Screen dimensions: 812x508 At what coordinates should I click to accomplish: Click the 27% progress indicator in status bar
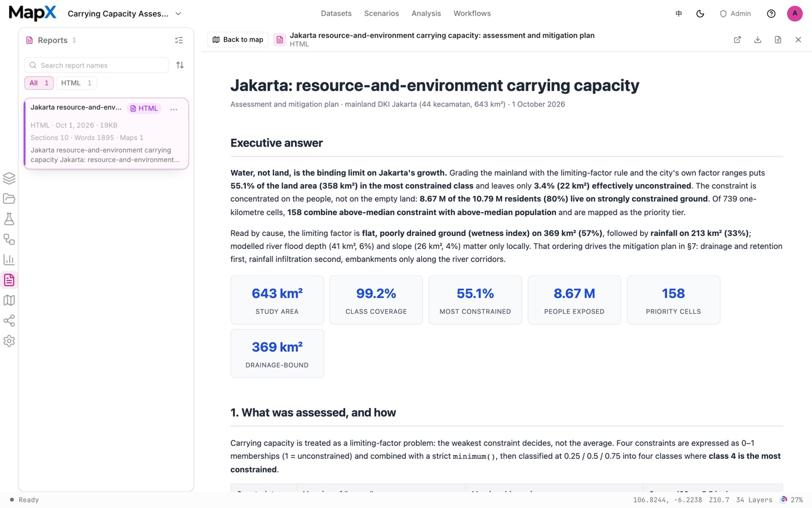[792, 500]
